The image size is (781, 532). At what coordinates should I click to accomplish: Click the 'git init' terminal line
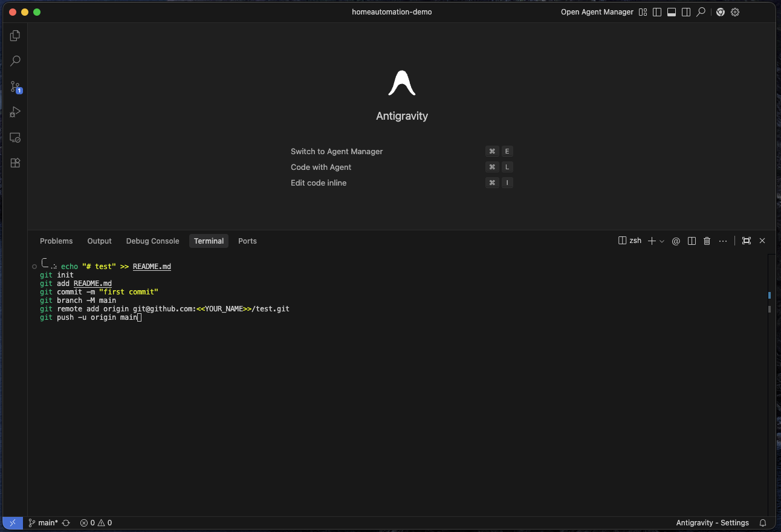(57, 275)
